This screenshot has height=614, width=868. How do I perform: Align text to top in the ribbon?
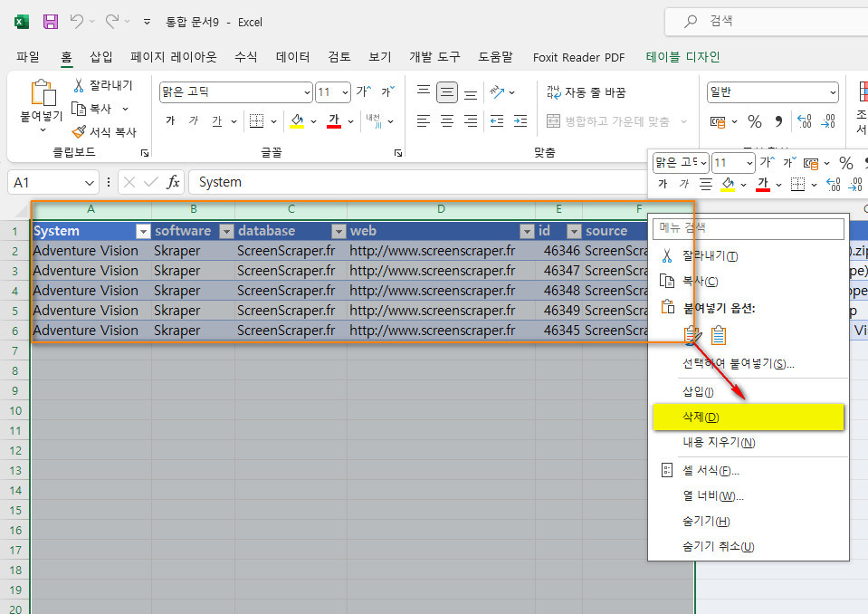[x=424, y=91]
